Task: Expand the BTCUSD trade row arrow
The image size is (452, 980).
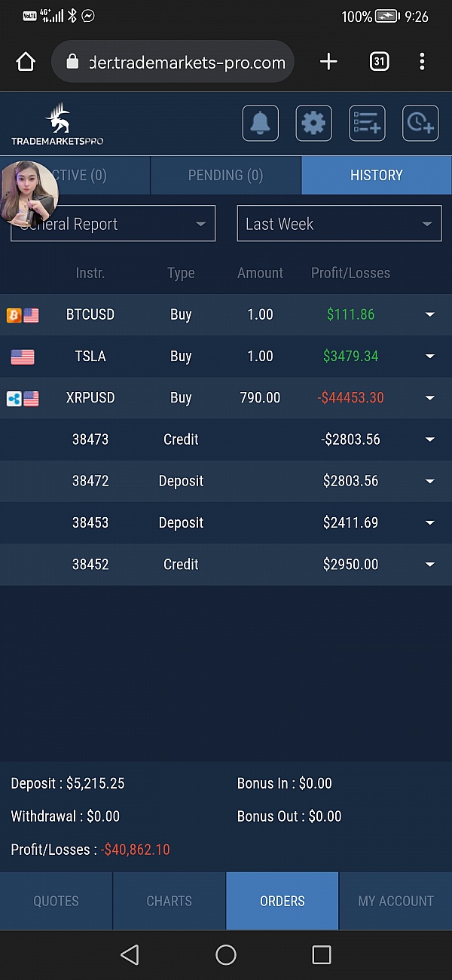Action: 430,315
